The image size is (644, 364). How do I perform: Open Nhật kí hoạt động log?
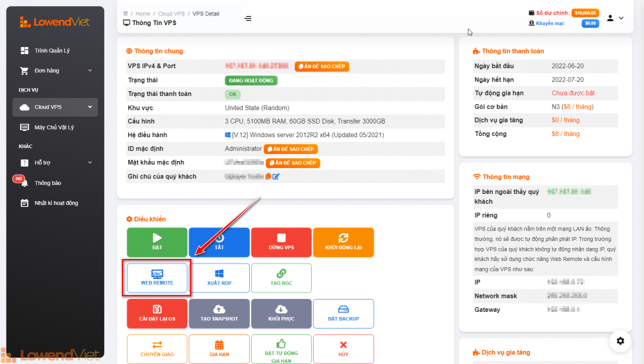pyautogui.click(x=55, y=203)
